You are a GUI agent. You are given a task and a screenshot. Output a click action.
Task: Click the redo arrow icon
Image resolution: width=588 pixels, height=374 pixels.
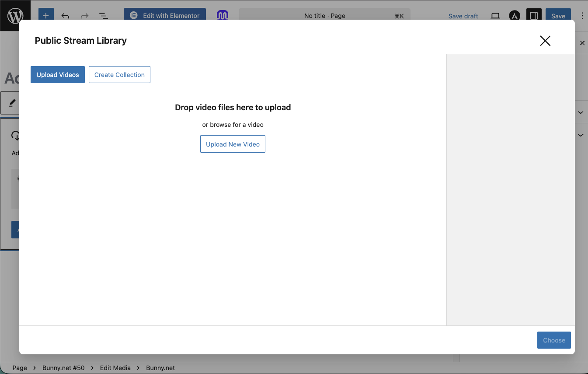(84, 16)
